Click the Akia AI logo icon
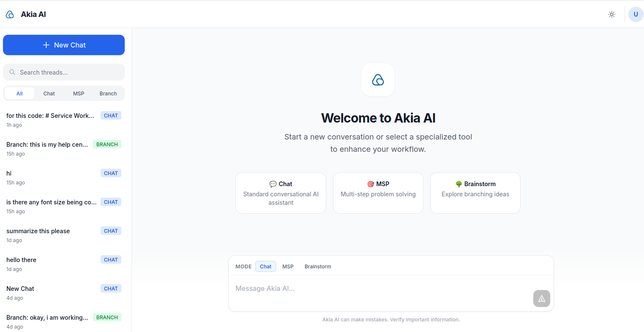Viewport: 644px width, 332px height. [x=9, y=14]
